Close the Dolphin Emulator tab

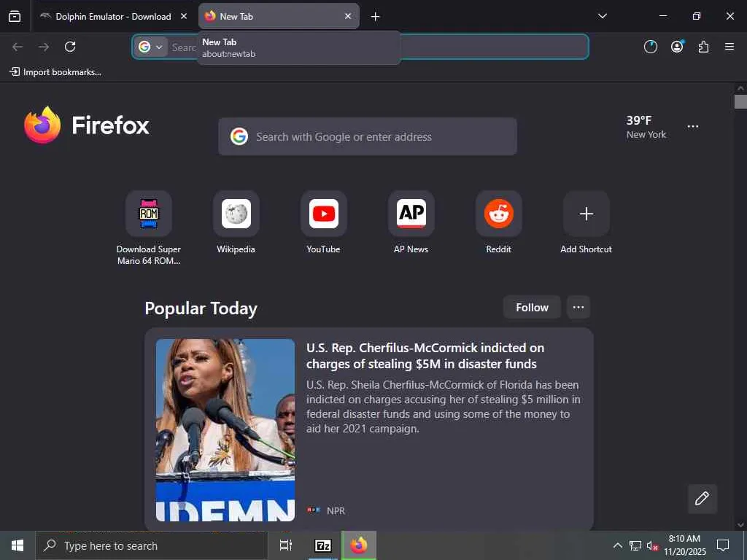183,17
